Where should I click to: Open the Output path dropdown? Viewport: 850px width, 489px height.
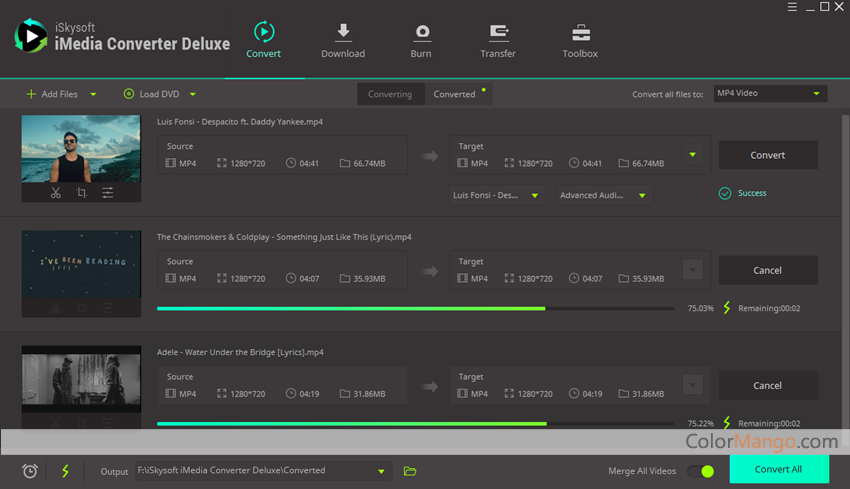[x=263, y=471]
